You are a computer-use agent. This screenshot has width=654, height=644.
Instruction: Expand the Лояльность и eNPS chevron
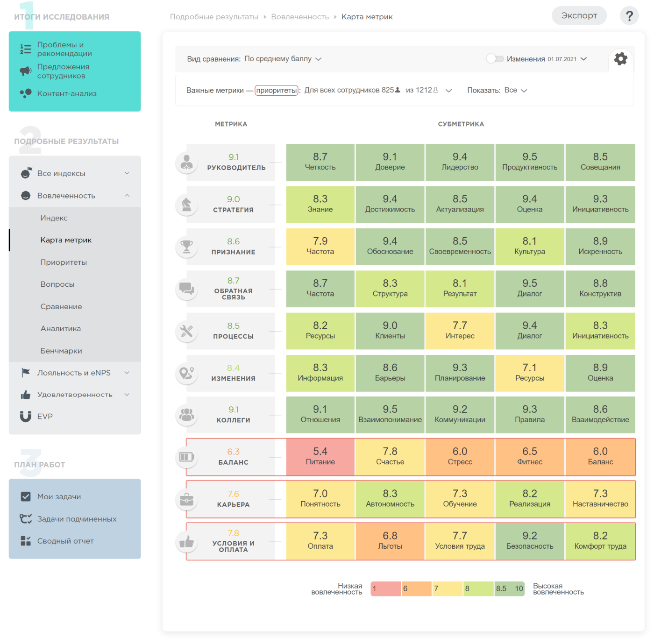click(x=127, y=373)
